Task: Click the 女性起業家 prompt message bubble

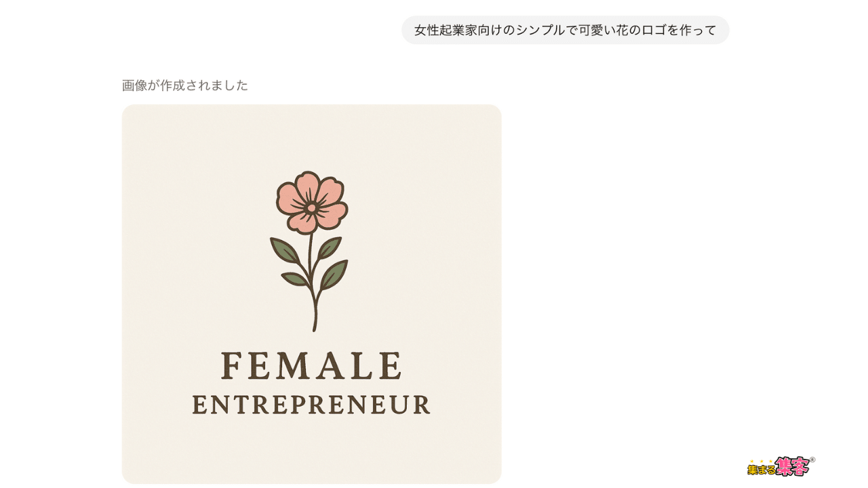Action: click(x=565, y=30)
